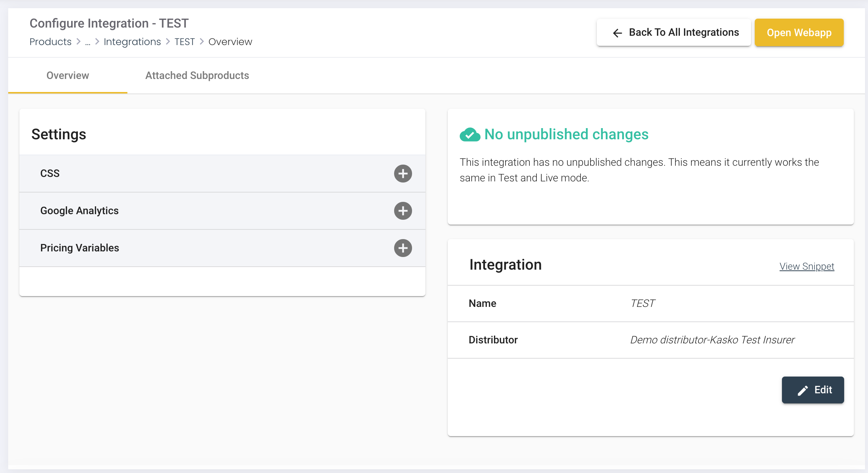
Task: Expand collapsed breadcrumb ellipsis
Action: click(x=88, y=42)
